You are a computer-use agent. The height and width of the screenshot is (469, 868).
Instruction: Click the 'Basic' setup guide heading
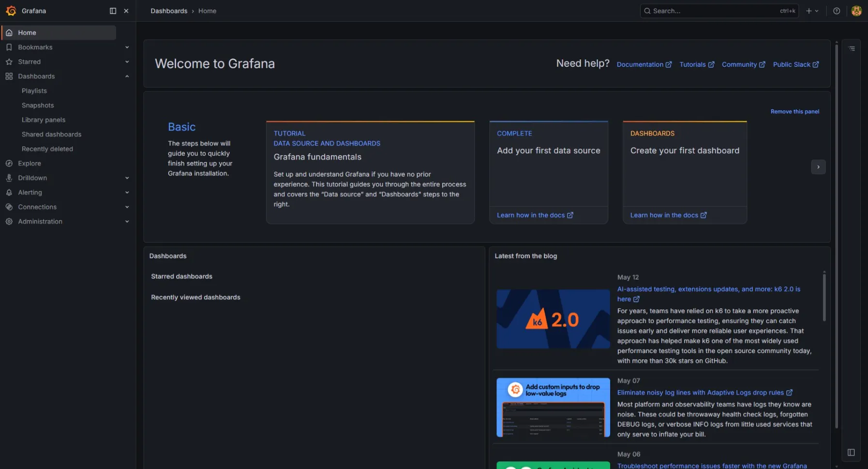181,127
